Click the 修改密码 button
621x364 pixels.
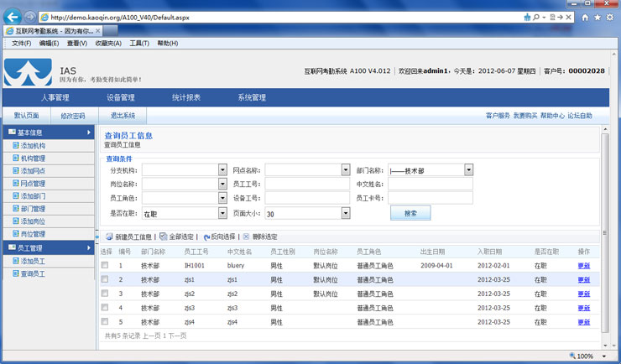coord(73,116)
